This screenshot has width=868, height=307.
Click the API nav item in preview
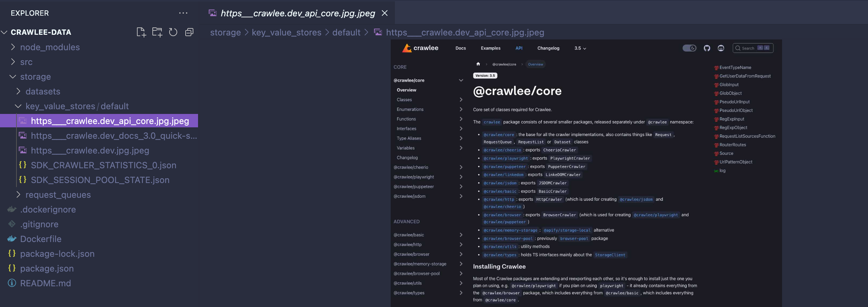(519, 48)
